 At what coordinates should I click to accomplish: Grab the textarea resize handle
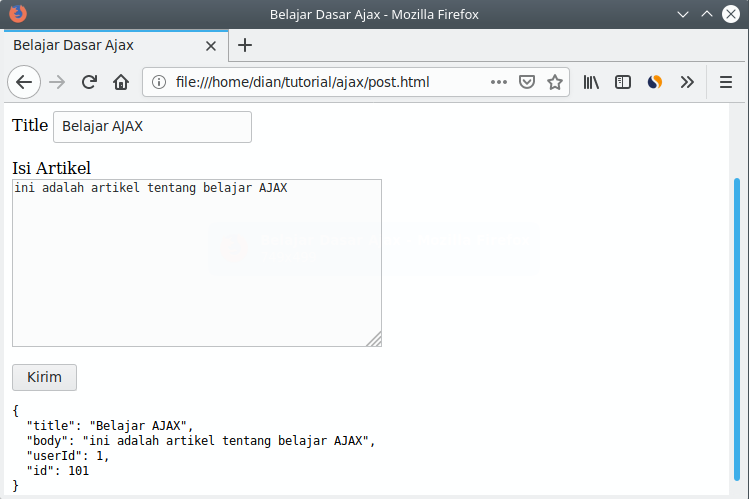[x=374, y=339]
